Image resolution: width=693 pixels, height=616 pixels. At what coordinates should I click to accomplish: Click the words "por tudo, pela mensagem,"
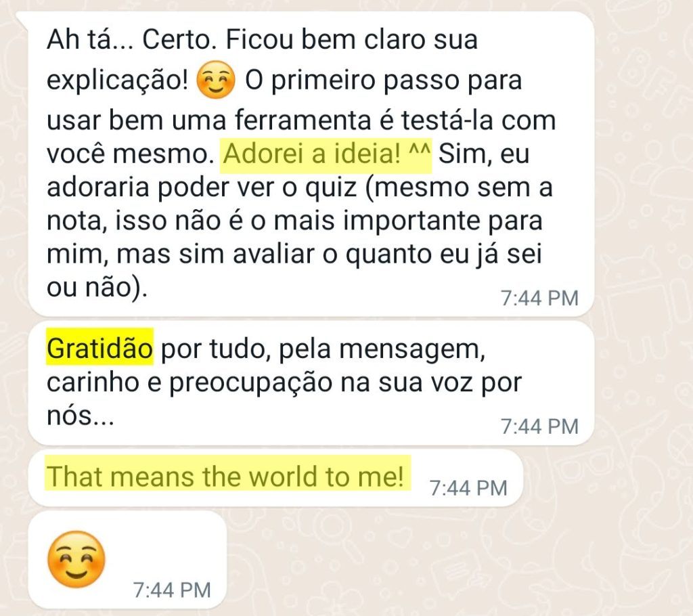[x=323, y=349]
